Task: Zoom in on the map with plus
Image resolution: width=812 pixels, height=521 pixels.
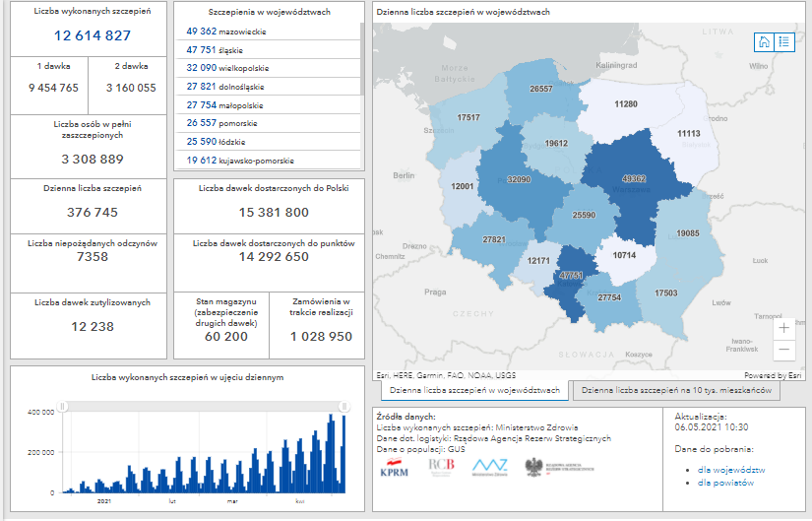Action: [783, 328]
